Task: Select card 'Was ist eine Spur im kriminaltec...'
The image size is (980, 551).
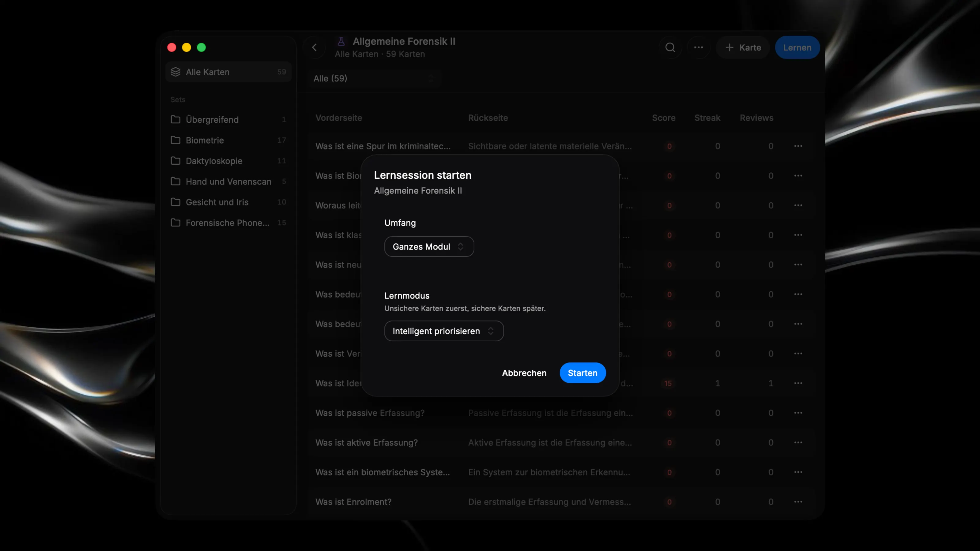Action: [383, 146]
